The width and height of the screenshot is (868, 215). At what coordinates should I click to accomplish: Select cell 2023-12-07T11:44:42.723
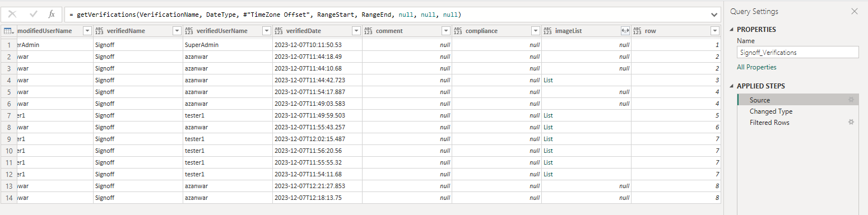pyautogui.click(x=317, y=80)
